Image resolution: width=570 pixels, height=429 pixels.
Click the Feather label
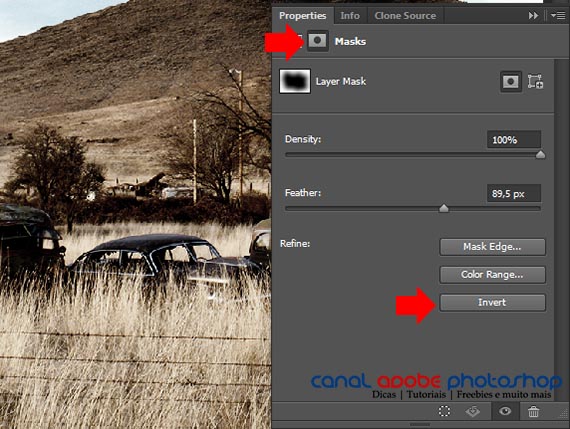click(x=303, y=193)
